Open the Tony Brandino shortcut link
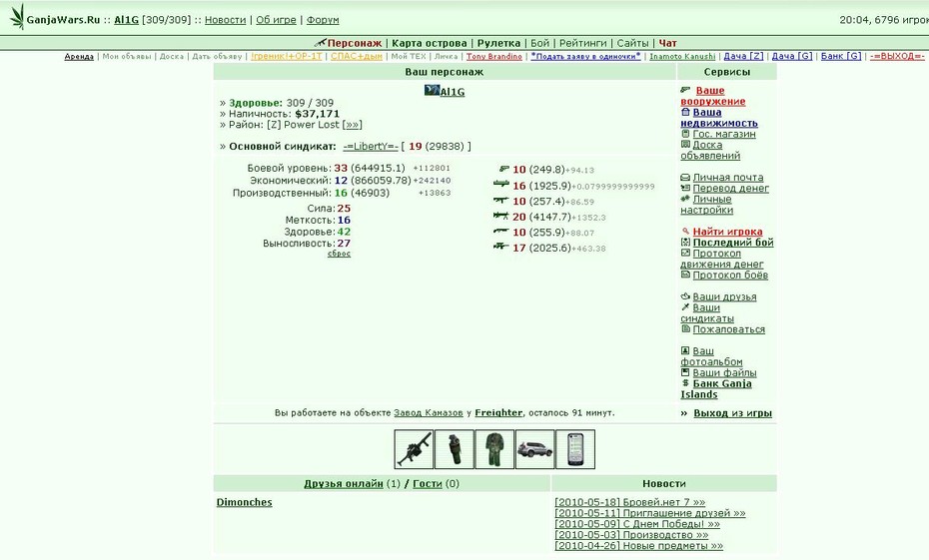This screenshot has width=929, height=560. tap(494, 56)
